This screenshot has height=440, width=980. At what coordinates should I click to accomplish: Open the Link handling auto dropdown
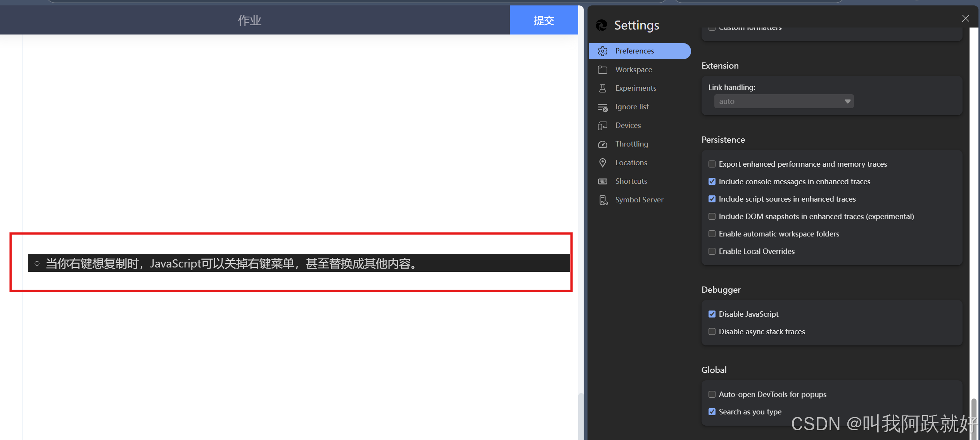coord(783,101)
